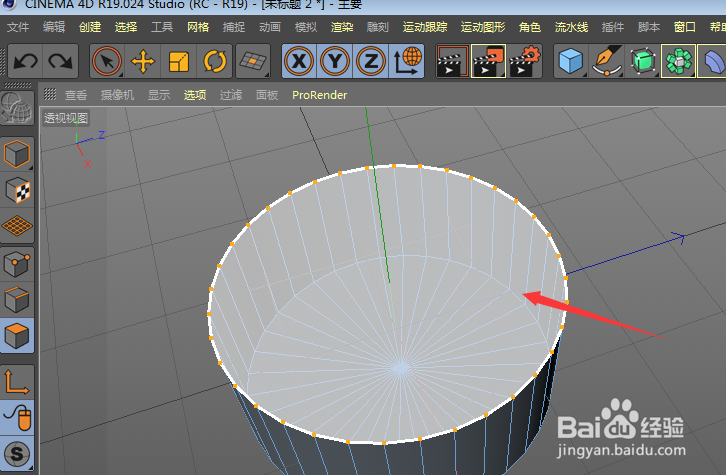
Task: Open viewport ProRender menu
Action: click(x=319, y=95)
